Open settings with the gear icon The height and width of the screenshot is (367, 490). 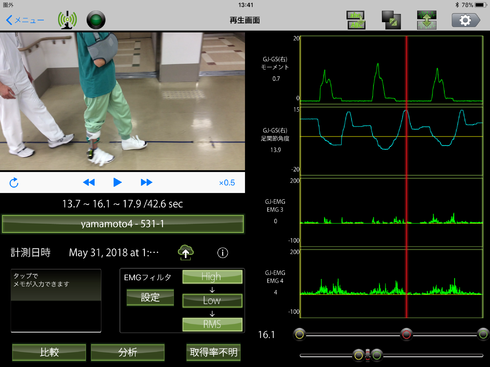[x=466, y=20]
